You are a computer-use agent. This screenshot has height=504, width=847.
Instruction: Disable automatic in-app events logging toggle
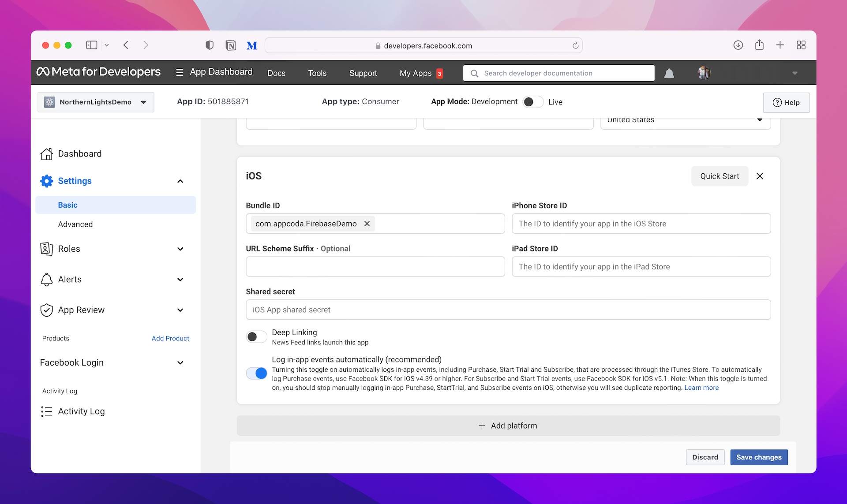point(256,373)
